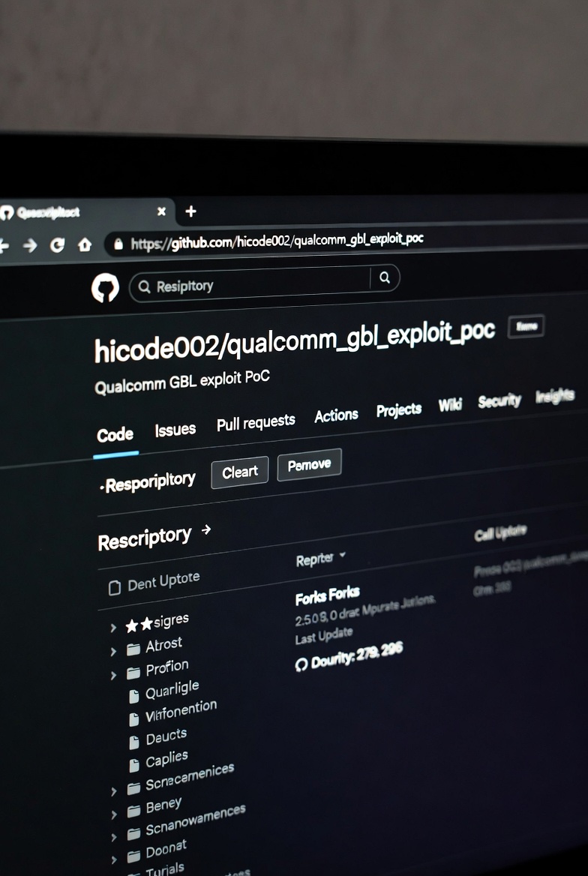Viewport: 588px width, 876px height.
Task: Open the Actions tab
Action: (336, 415)
